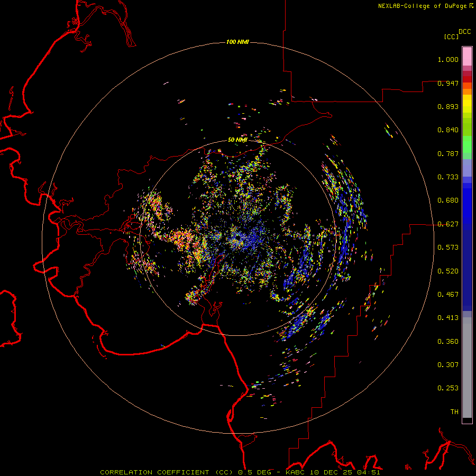This screenshot has height=476, width=476.
Task: Select the 0.627 legend value
Action: coord(448,224)
